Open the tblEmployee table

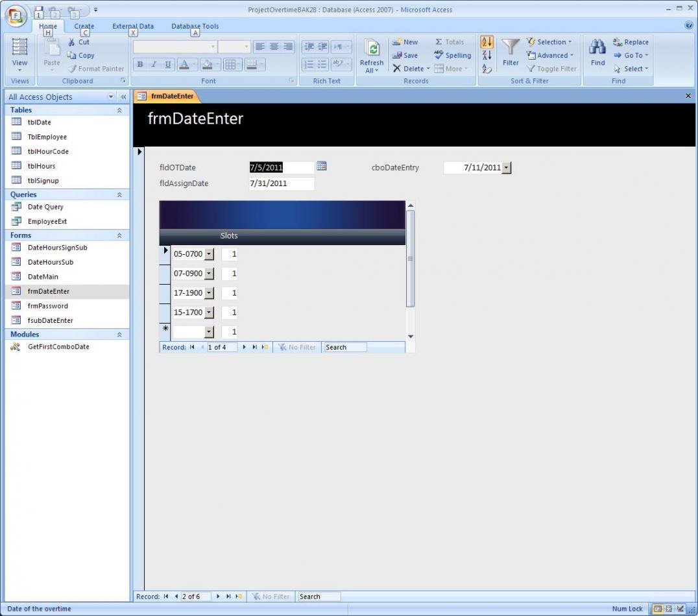coord(47,137)
